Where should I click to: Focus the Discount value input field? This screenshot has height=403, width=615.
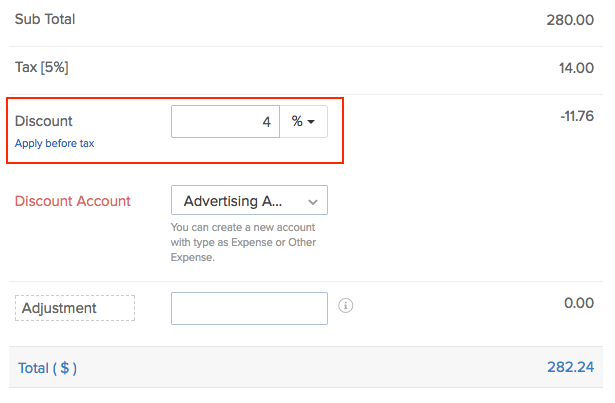(225, 121)
